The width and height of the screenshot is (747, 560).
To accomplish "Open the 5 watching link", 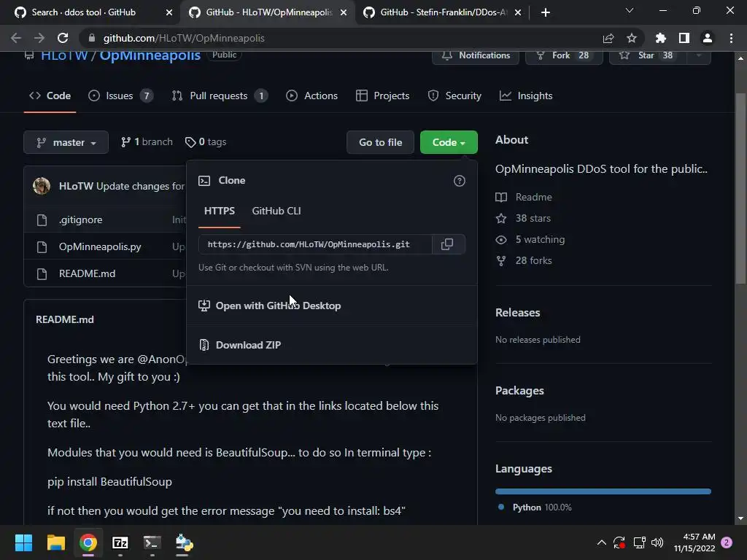I will [x=530, y=239].
